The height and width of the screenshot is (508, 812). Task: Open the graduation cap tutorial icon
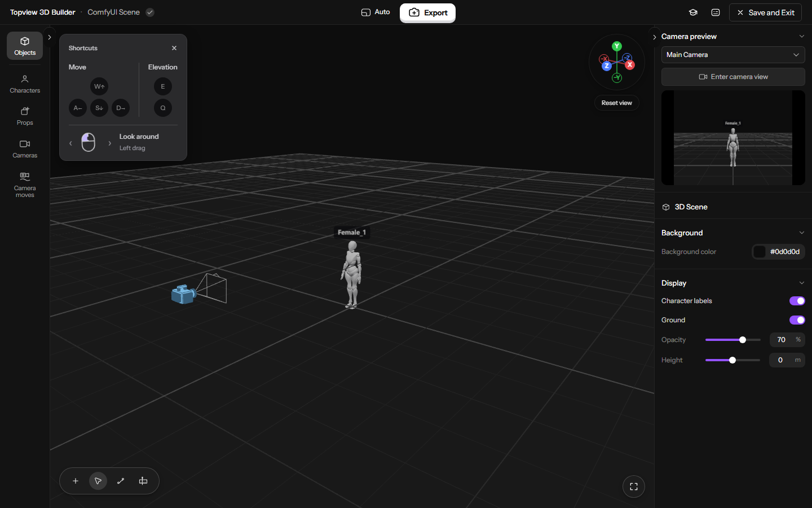(693, 12)
